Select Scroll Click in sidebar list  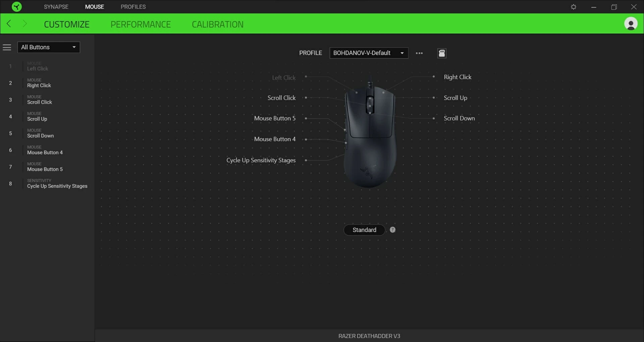[47, 100]
